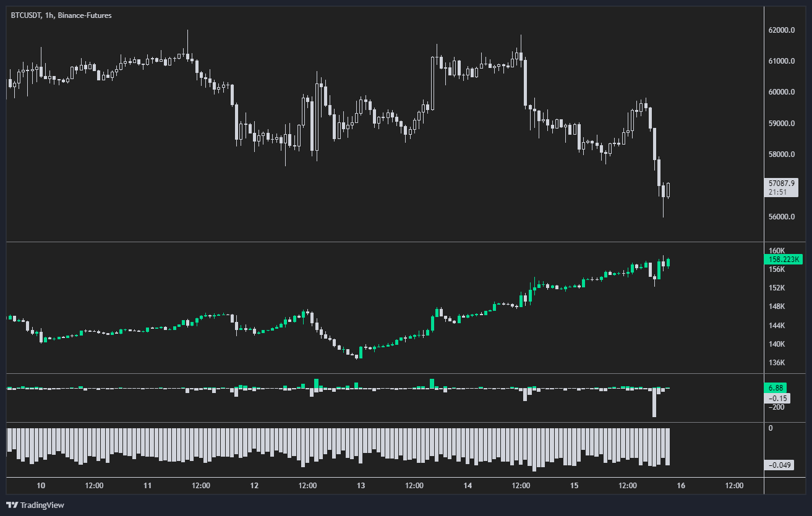Click the date label 13 on time axis
Image resolution: width=812 pixels, height=516 pixels.
tap(361, 486)
